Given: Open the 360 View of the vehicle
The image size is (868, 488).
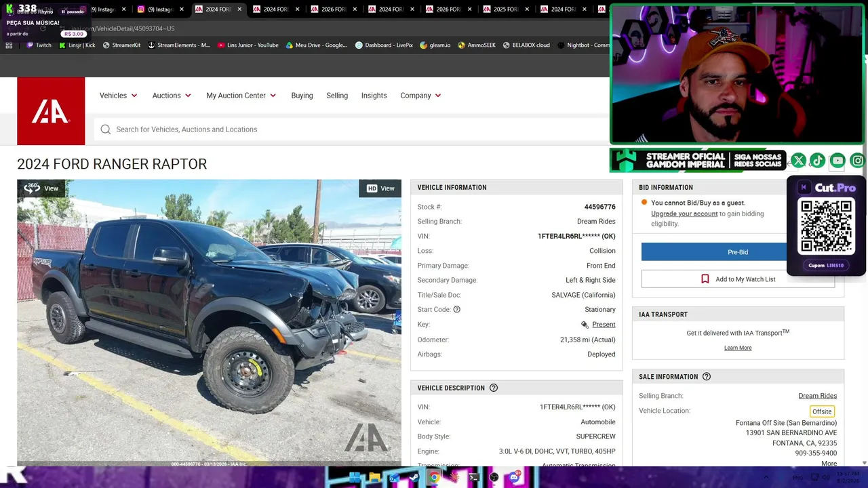Looking at the screenshot, I should pyautogui.click(x=41, y=188).
